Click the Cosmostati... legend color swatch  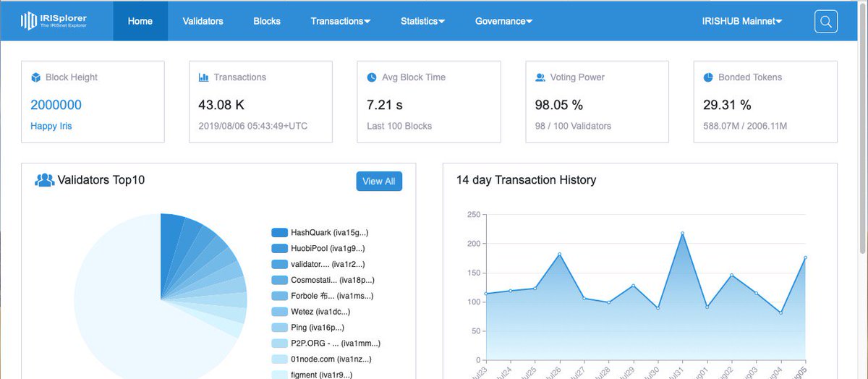point(280,280)
